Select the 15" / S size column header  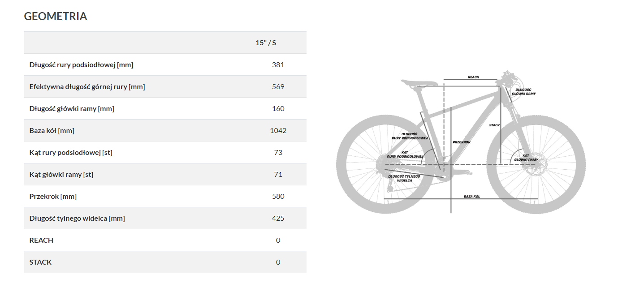tap(266, 43)
